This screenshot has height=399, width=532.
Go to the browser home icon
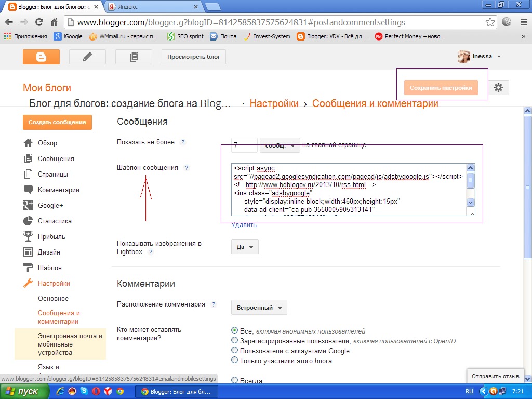[x=54, y=22]
